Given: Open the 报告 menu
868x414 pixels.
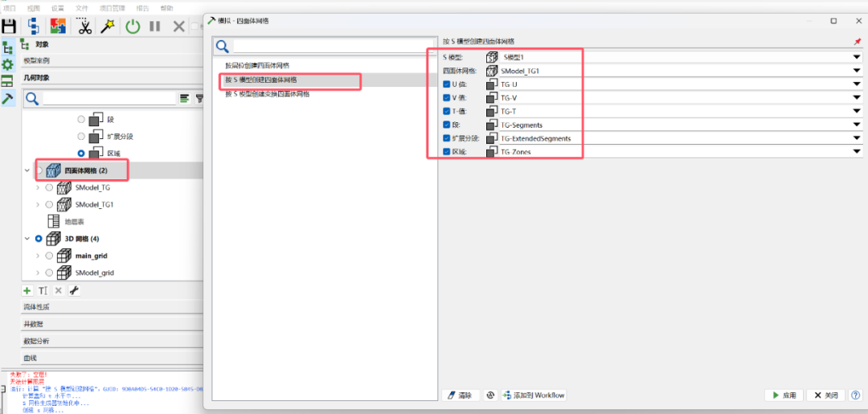Looking at the screenshot, I should (x=142, y=9).
